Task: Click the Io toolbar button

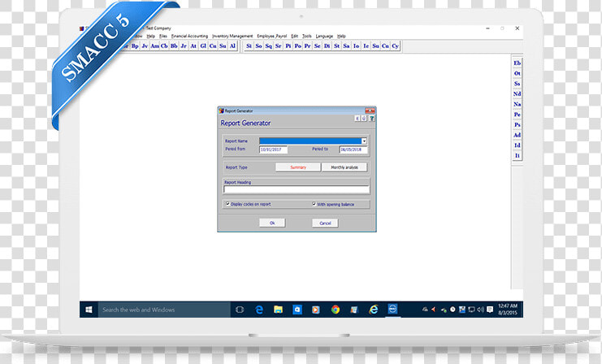Action: (357, 46)
